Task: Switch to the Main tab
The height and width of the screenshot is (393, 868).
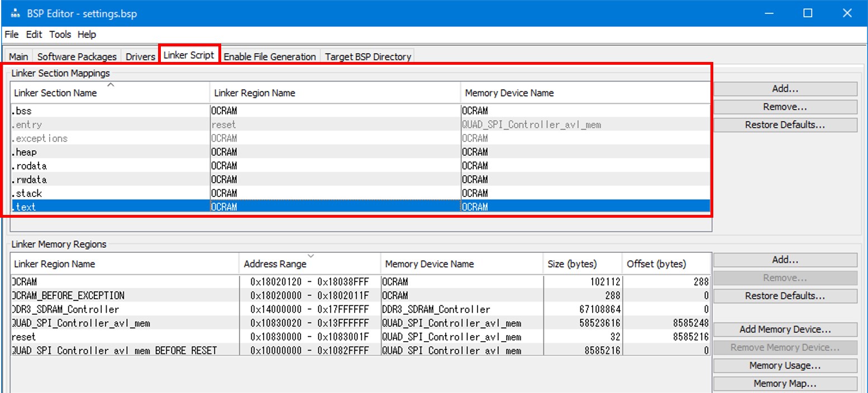Action: [18, 56]
